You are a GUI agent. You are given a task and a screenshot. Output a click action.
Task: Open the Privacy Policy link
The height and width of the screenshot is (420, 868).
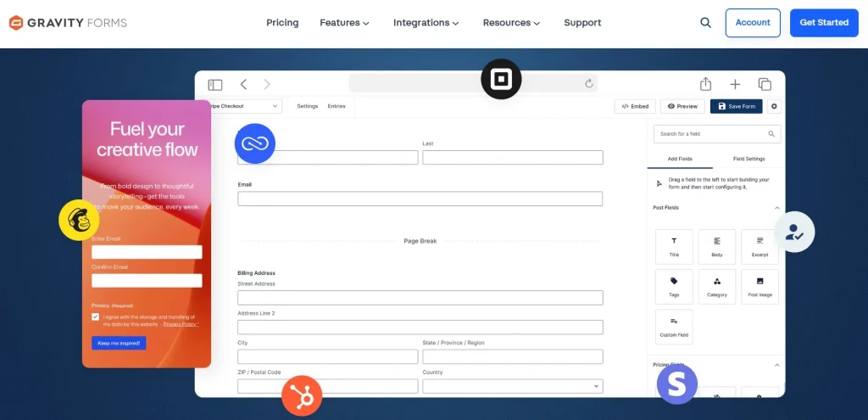[181, 324]
